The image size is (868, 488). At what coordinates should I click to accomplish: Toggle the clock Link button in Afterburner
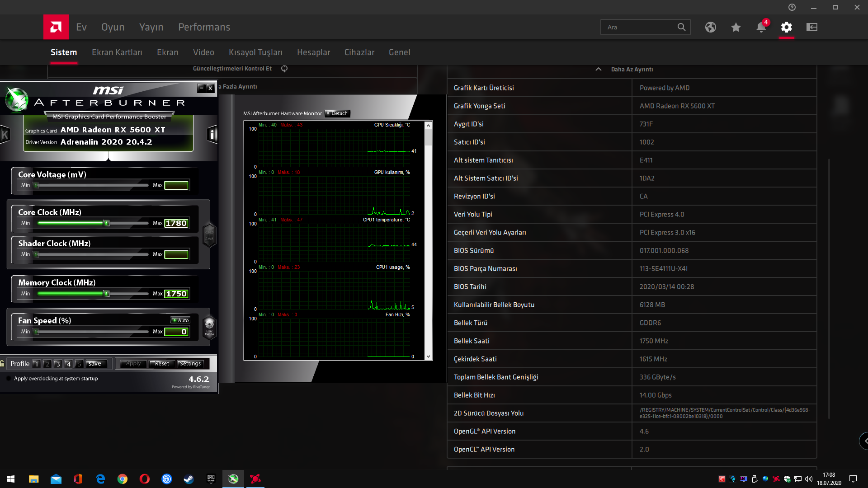(x=209, y=235)
